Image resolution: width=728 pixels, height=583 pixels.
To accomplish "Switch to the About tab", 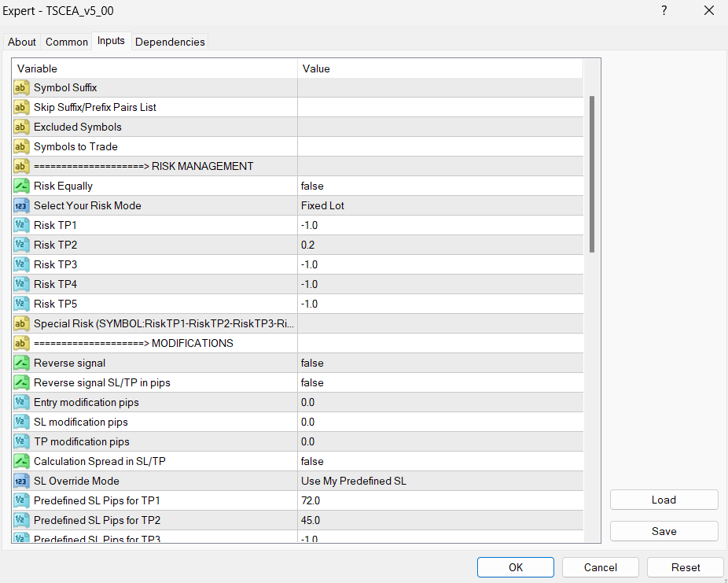I will point(22,42).
